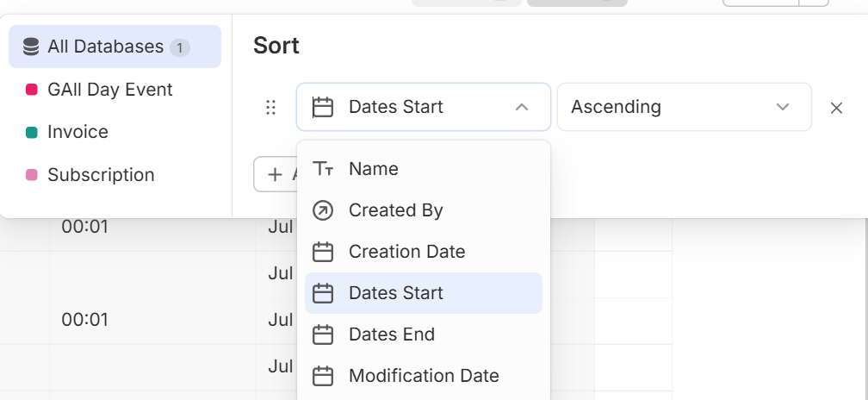The image size is (868, 400).
Task: Open the Invoice database
Action: pos(77,132)
